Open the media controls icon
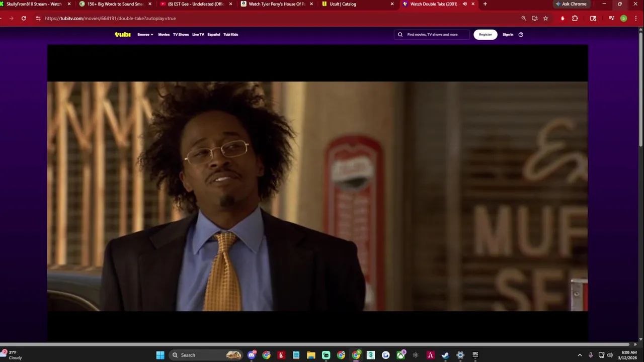The height and width of the screenshot is (362, 644). tap(611, 18)
